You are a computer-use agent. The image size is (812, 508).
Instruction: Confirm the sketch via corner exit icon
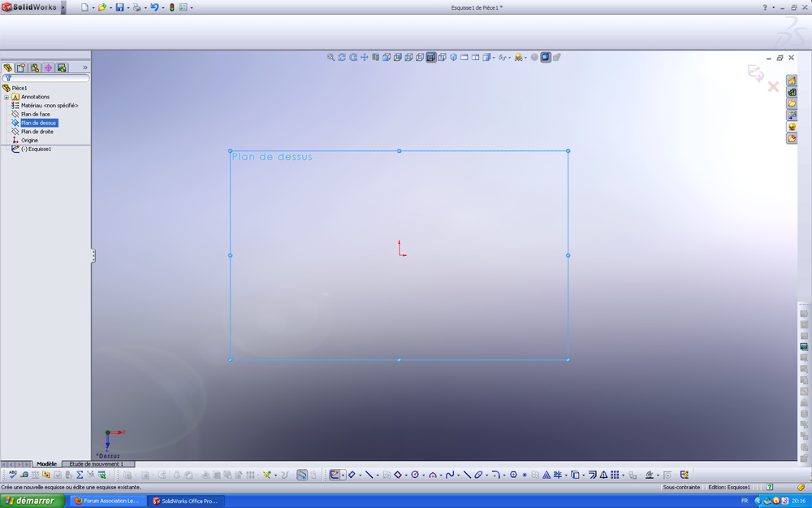[x=755, y=74]
